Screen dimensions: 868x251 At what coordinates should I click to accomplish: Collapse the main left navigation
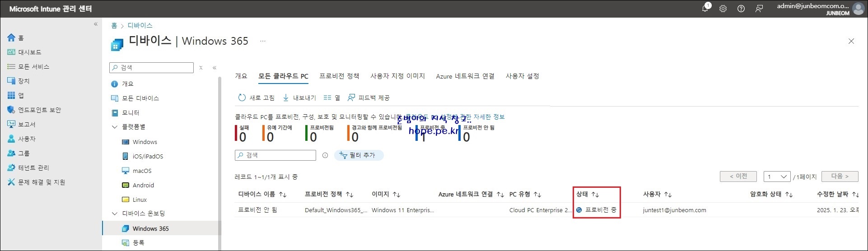coord(95,24)
